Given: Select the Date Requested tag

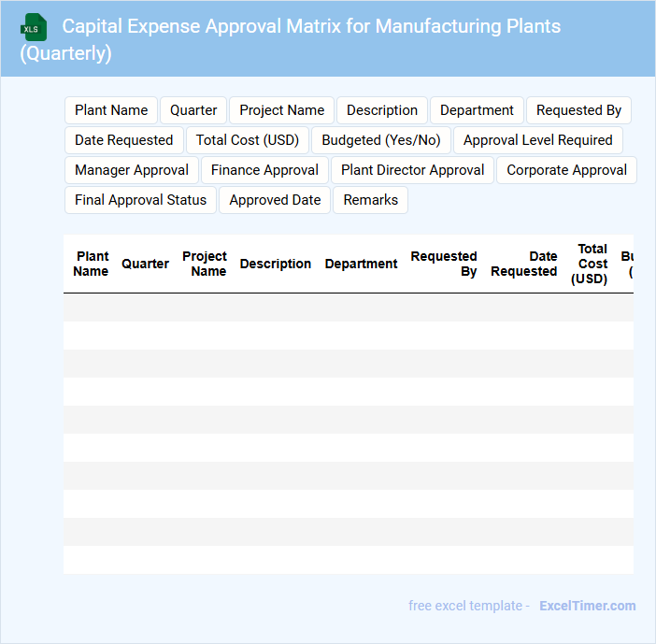Looking at the screenshot, I should click(x=123, y=140).
